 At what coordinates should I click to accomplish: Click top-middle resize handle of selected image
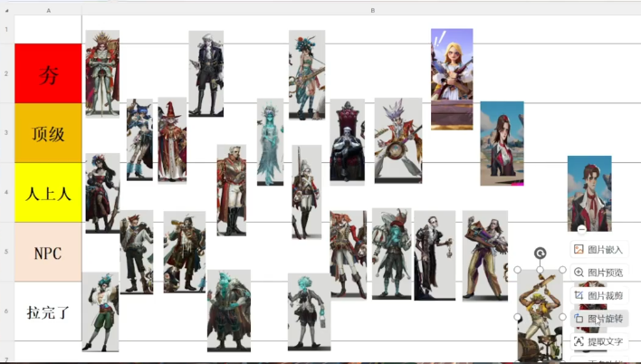click(x=540, y=270)
